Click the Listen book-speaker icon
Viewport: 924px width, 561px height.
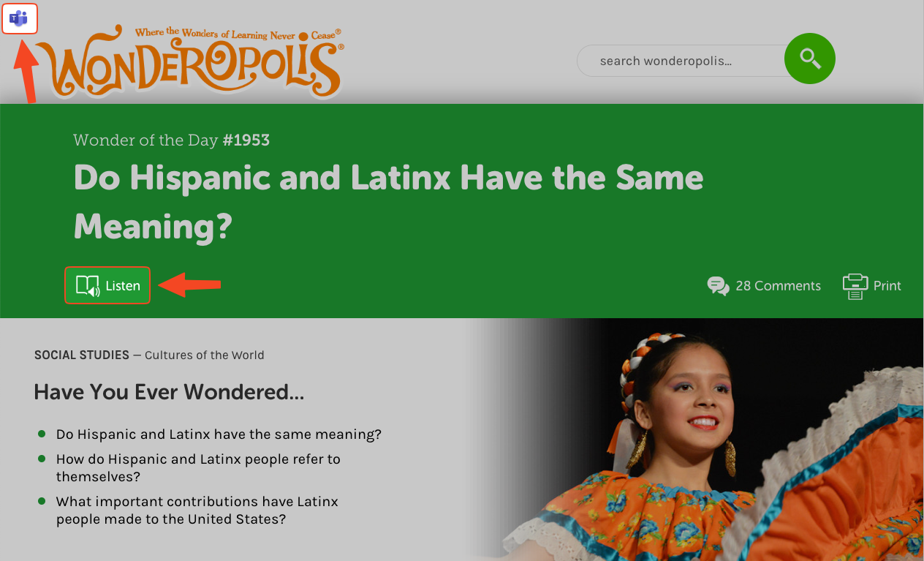coord(88,286)
